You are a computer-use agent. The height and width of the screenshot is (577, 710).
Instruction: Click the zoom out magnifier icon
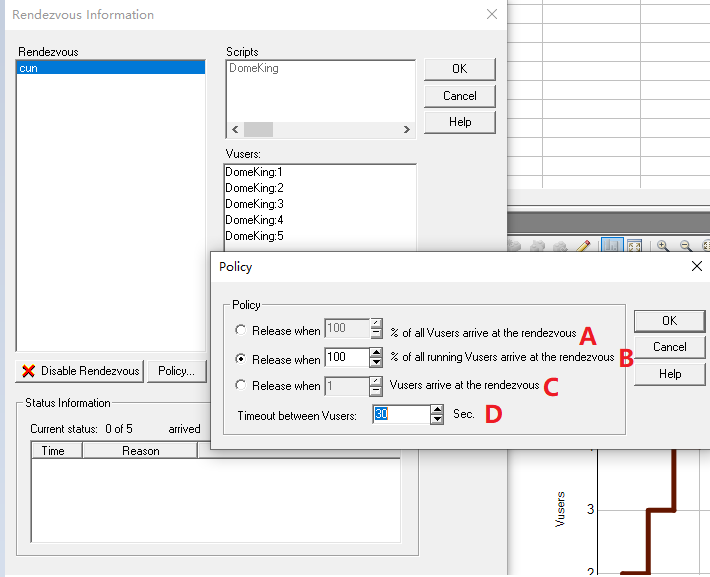pyautogui.click(x=686, y=246)
